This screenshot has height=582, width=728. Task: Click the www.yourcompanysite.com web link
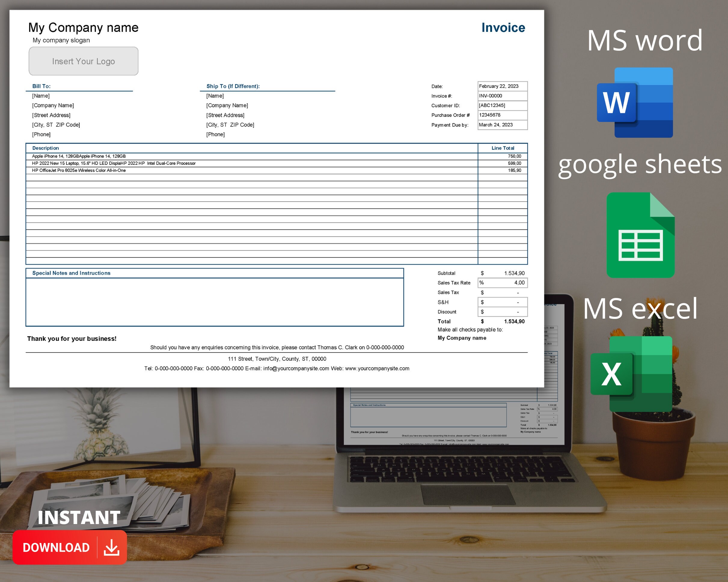click(378, 368)
